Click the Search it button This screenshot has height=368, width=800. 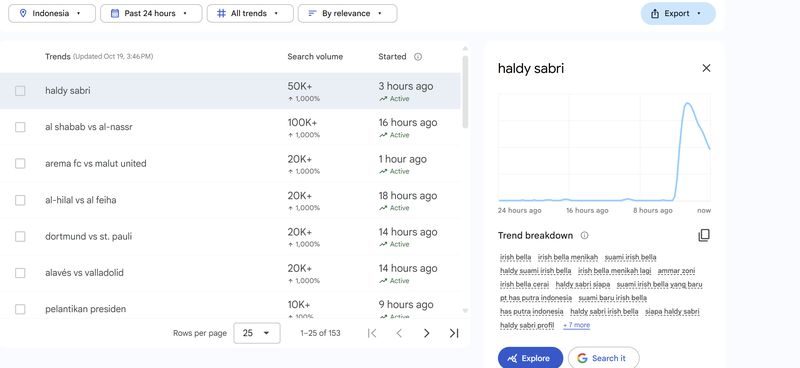[603, 358]
